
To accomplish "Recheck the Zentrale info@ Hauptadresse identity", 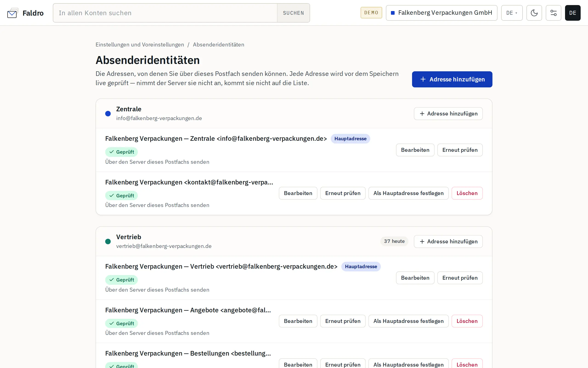I will (x=460, y=150).
